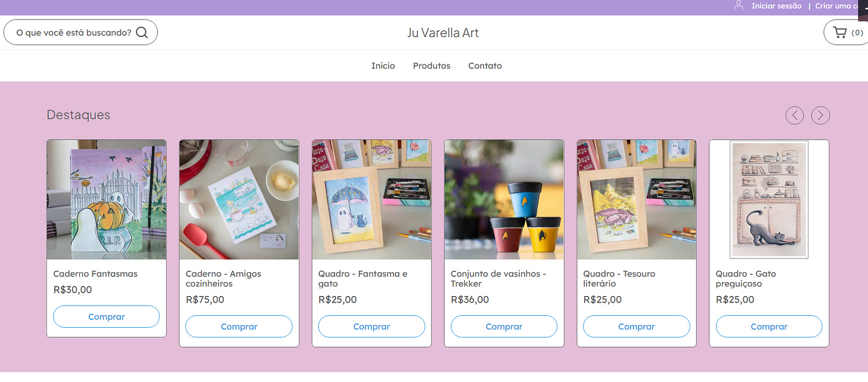Screen dimensions: 868x382
Task: Open the Quadro - Tesouro literário product title
Action: 619,279
